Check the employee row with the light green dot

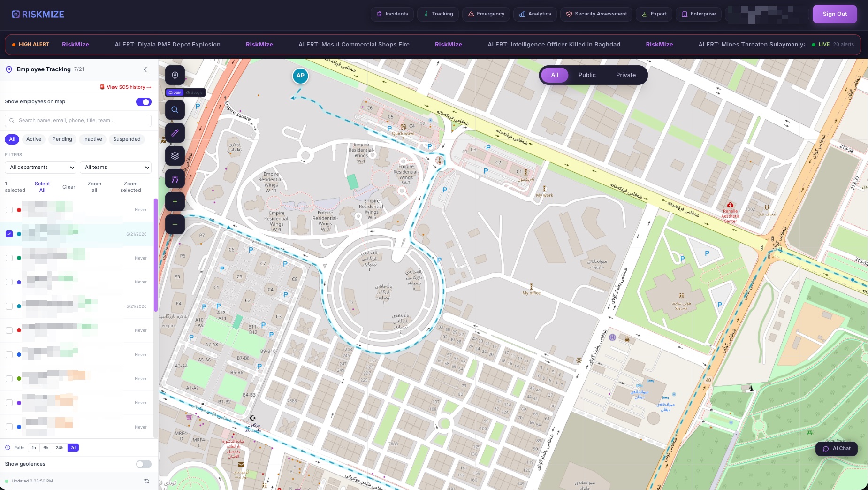click(x=9, y=379)
